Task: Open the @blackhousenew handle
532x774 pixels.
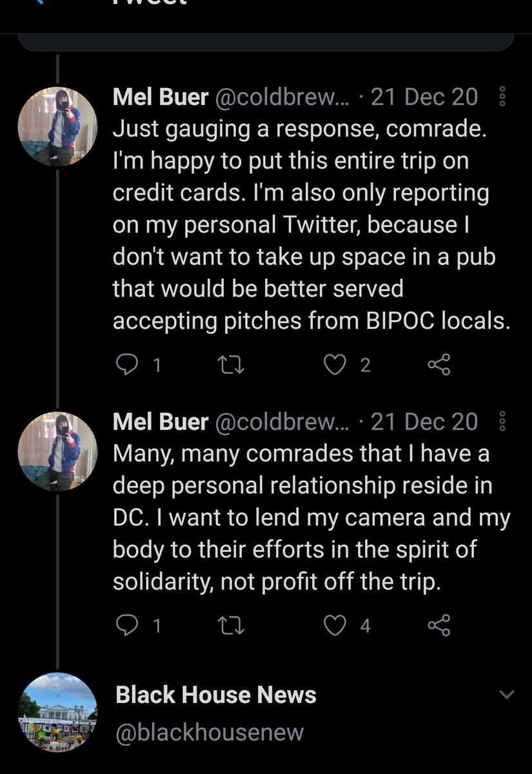Action: point(210,732)
